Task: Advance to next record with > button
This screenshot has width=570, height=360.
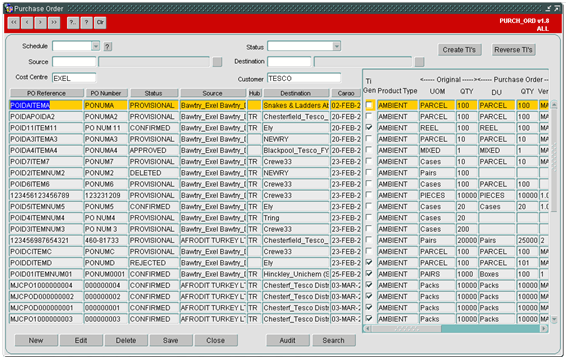Action: click(40, 23)
